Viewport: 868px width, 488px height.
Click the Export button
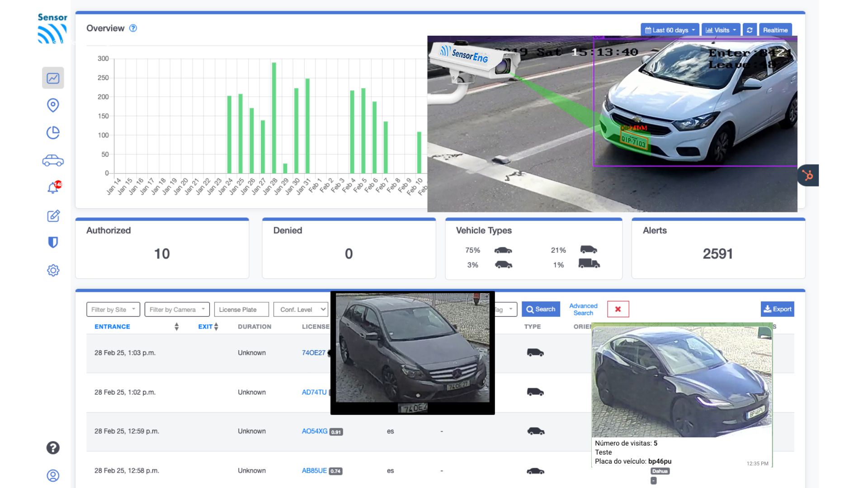coord(778,309)
